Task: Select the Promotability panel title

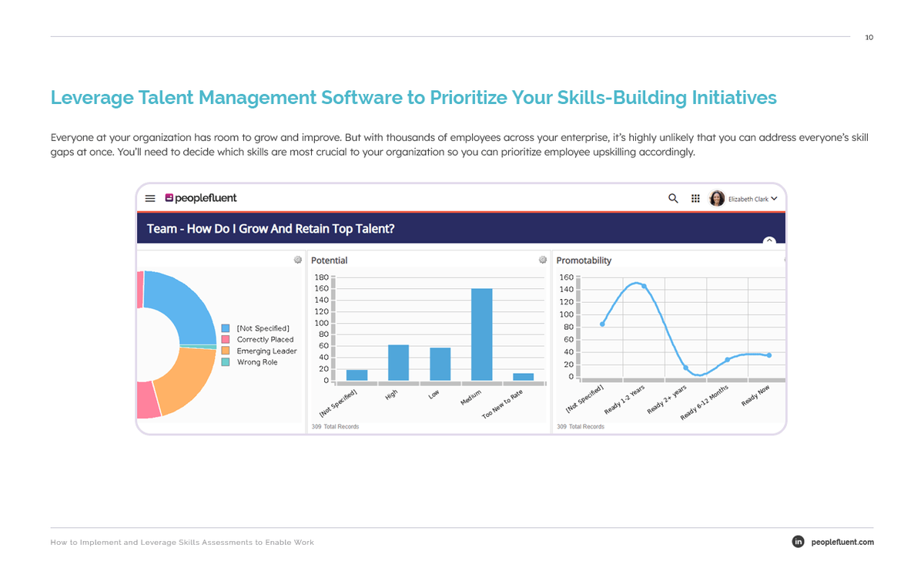Action: coord(584,260)
